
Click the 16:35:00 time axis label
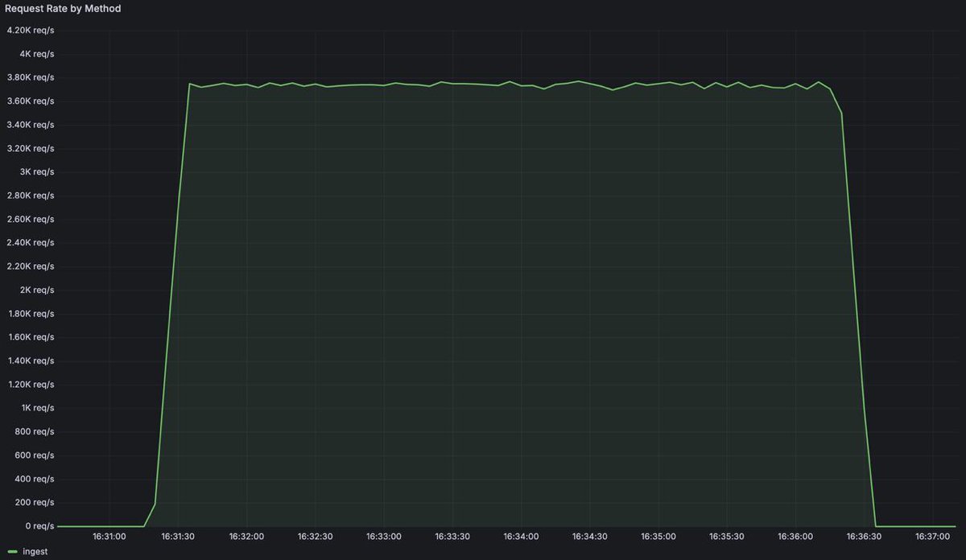click(658, 536)
